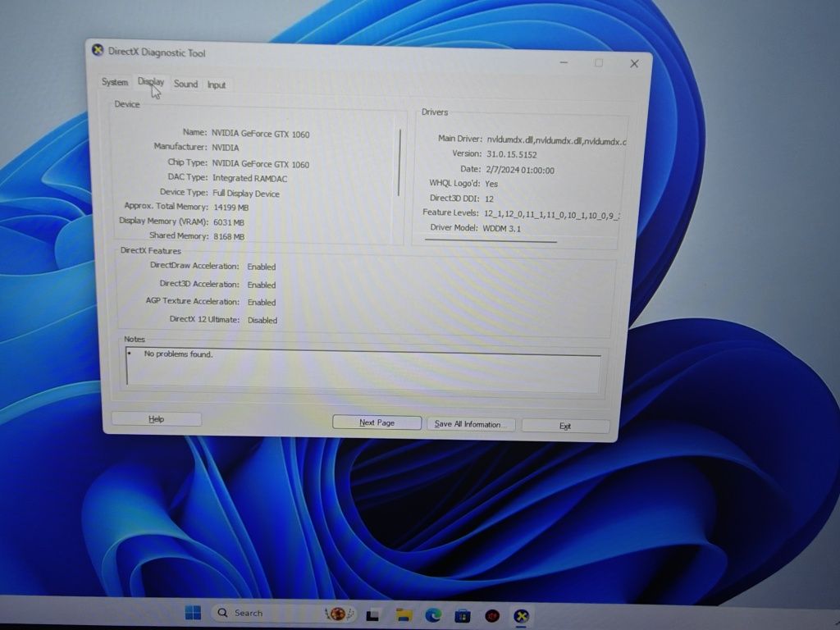Click the Device panel vertical scrollbar
This screenshot has width=840, height=630.
[399, 162]
